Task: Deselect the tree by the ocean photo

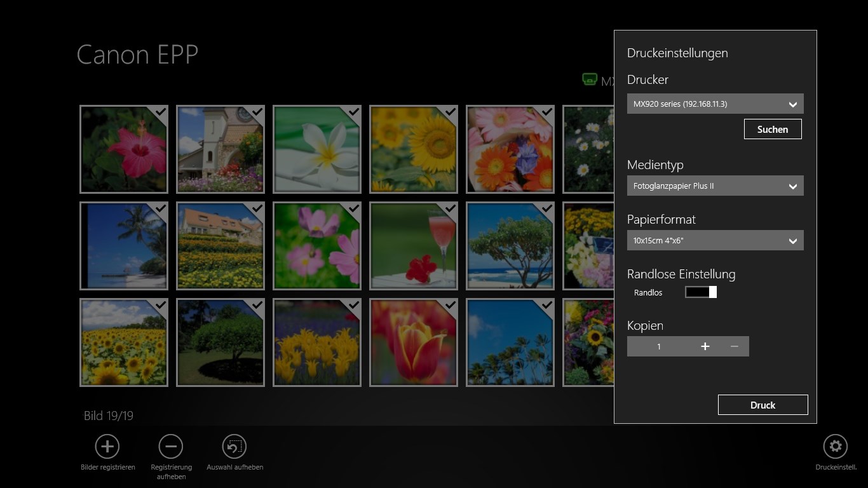Action: pyautogui.click(x=510, y=246)
